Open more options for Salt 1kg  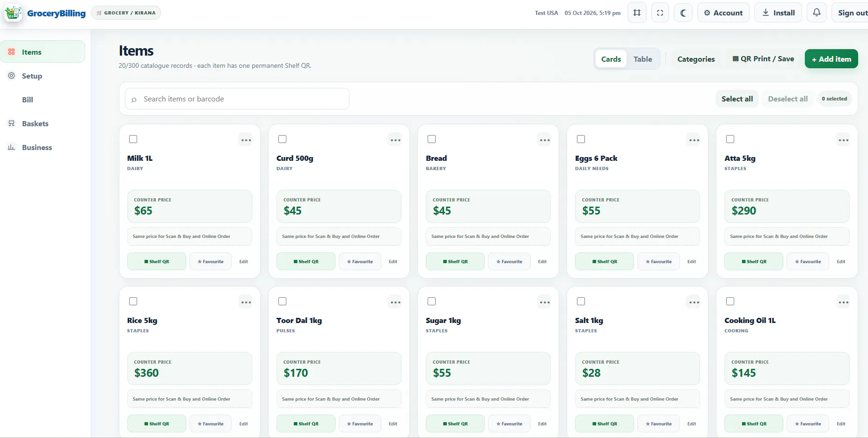click(x=694, y=302)
